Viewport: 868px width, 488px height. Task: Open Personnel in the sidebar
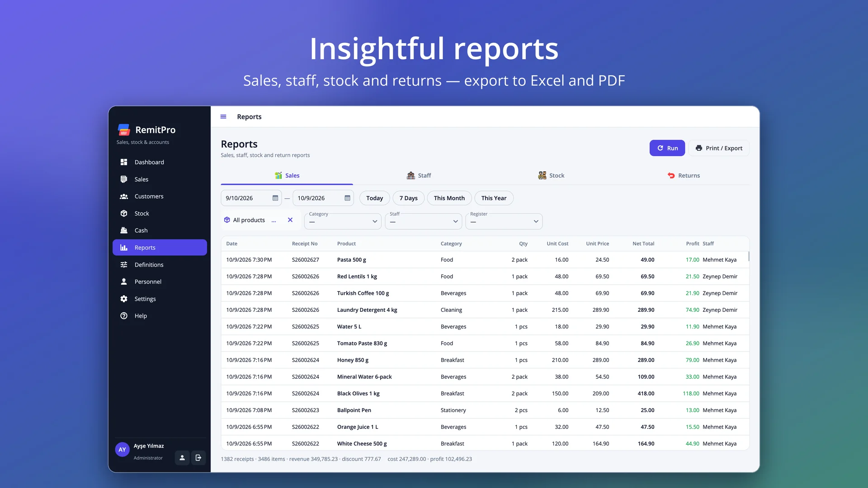click(160, 282)
